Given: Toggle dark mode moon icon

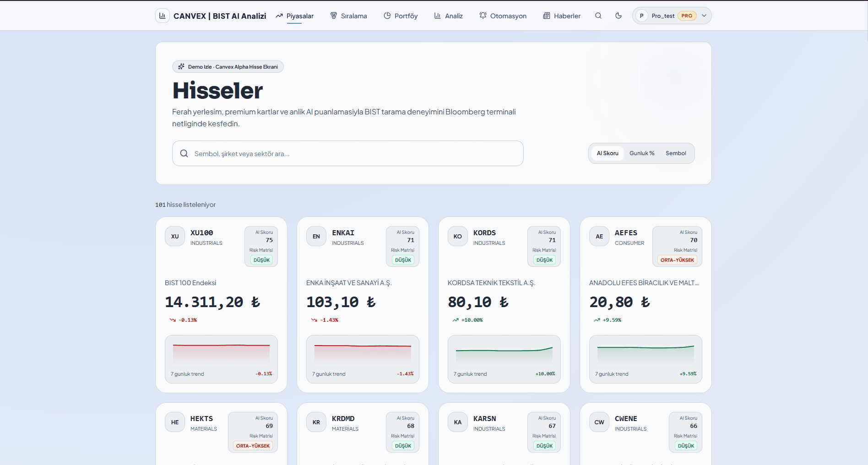Looking at the screenshot, I should tap(618, 16).
